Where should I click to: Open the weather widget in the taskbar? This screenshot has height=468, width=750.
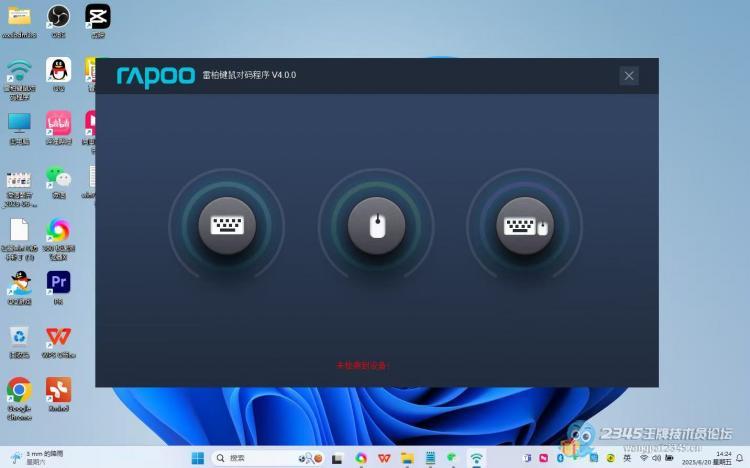pos(38,457)
